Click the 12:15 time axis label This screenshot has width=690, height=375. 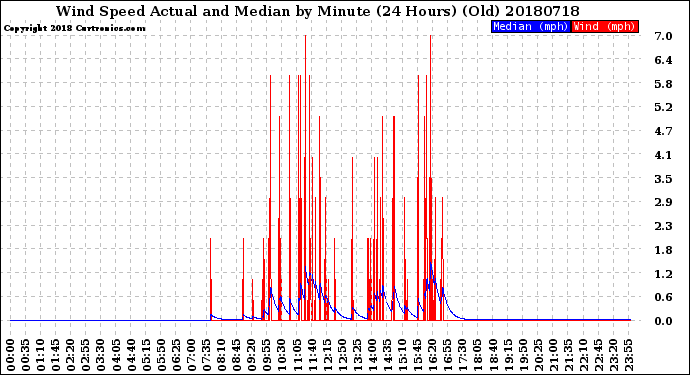327,355
